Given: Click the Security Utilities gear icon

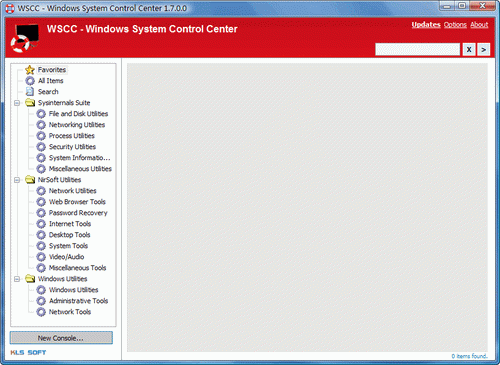Looking at the screenshot, I should [x=41, y=147].
